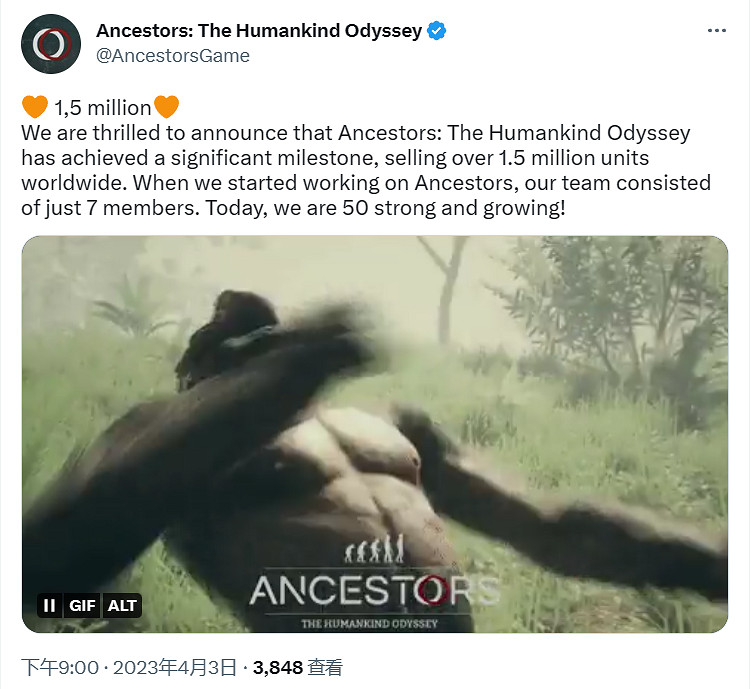
Task: Click the GIF label badge
Action: (82, 606)
